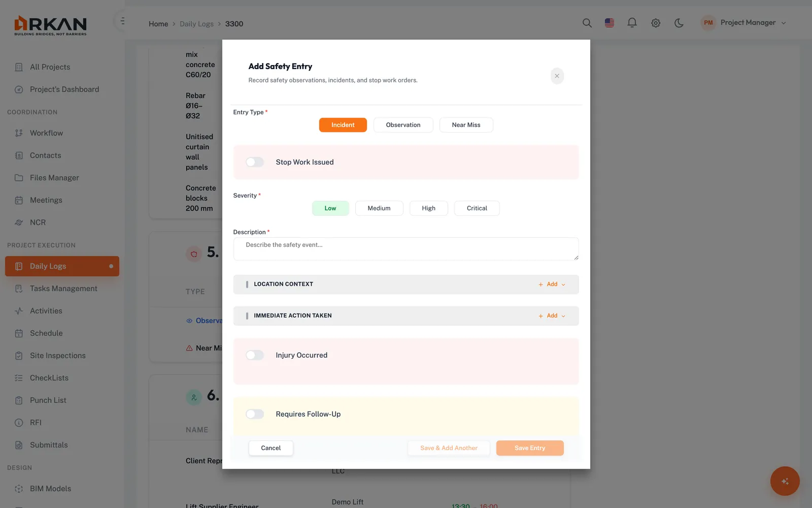Change language via US flag icon

click(x=610, y=23)
